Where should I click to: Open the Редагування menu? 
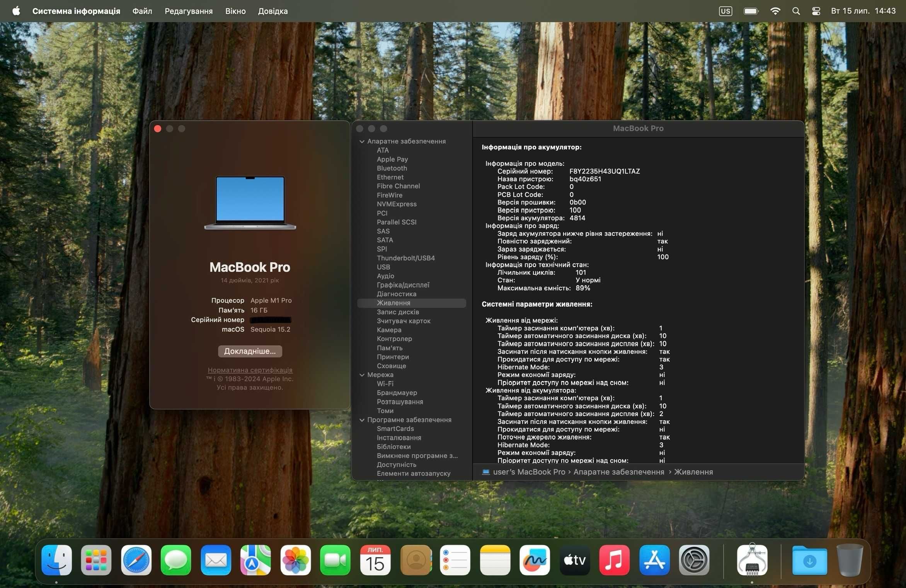[189, 11]
